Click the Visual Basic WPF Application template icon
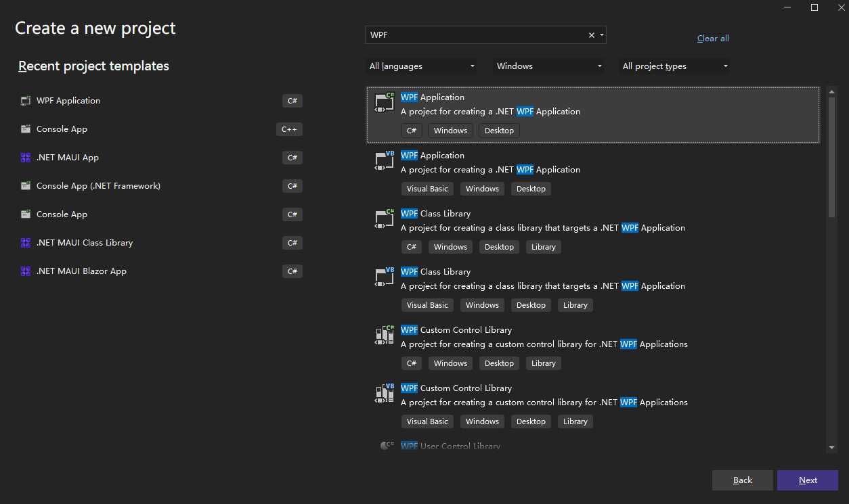 [383, 161]
